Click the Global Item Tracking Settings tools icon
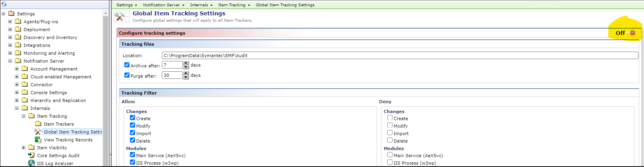The height and width of the screenshot is (167, 644). click(38, 132)
